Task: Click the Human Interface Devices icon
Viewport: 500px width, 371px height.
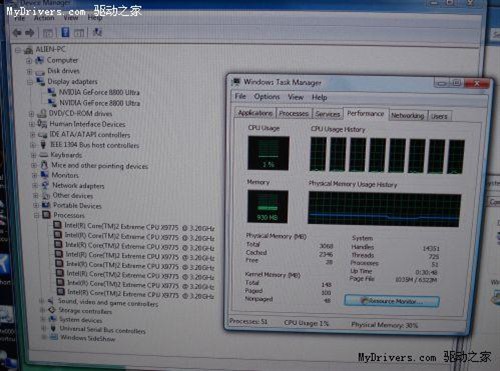Action: pos(42,124)
